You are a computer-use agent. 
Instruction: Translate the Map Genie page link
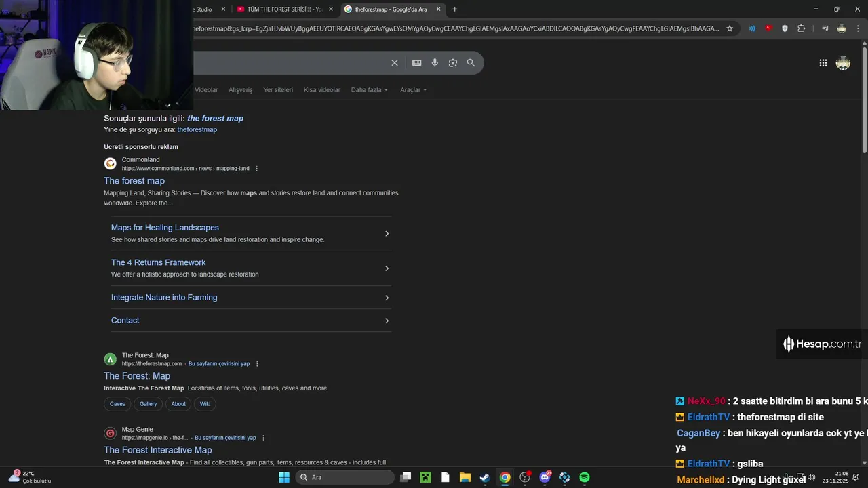pos(225,438)
